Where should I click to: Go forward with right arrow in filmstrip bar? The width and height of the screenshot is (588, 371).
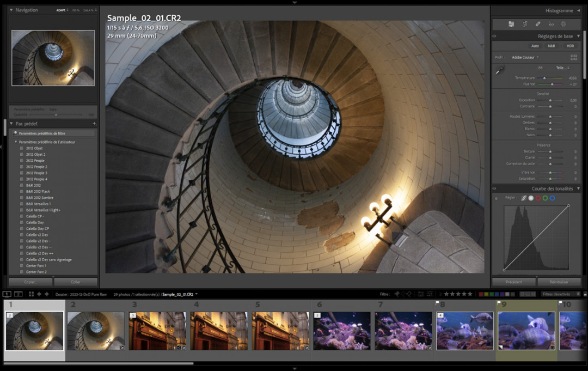(46, 294)
